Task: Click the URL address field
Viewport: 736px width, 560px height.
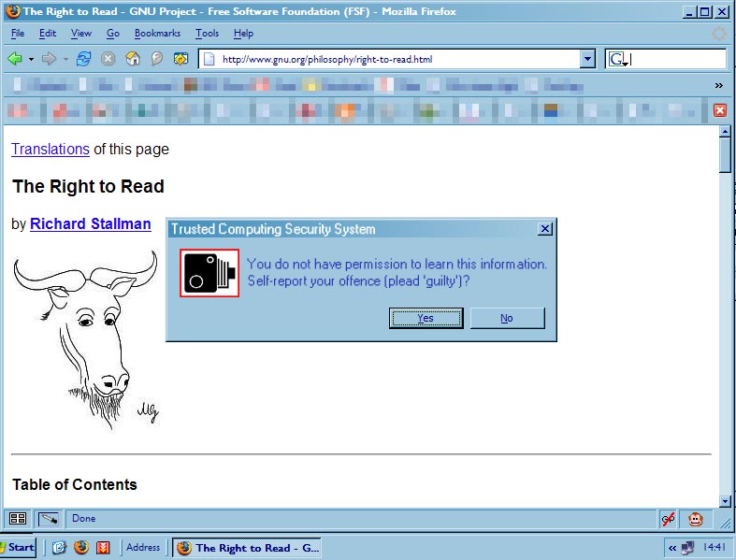Action: point(397,59)
